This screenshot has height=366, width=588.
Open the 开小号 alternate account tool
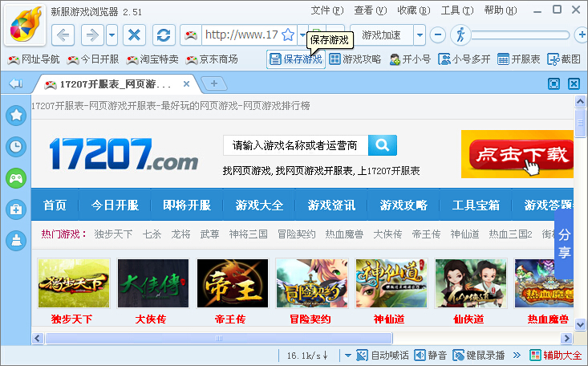(x=410, y=59)
